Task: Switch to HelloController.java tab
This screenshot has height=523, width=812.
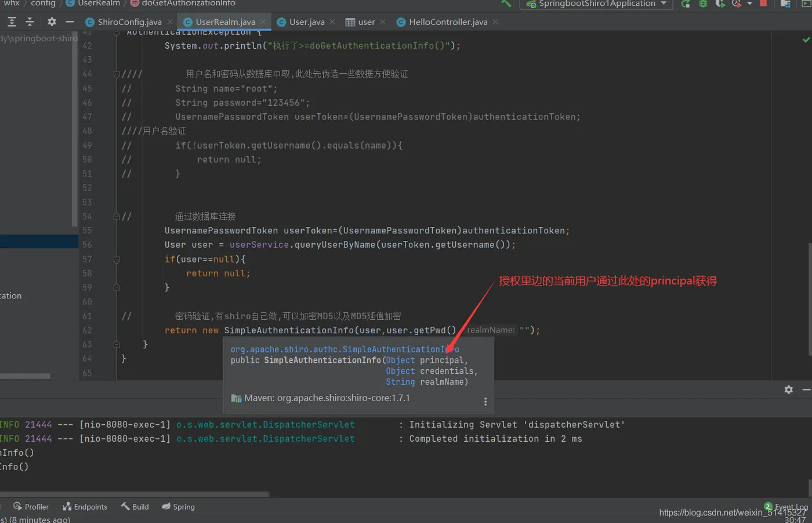Action: [448, 22]
